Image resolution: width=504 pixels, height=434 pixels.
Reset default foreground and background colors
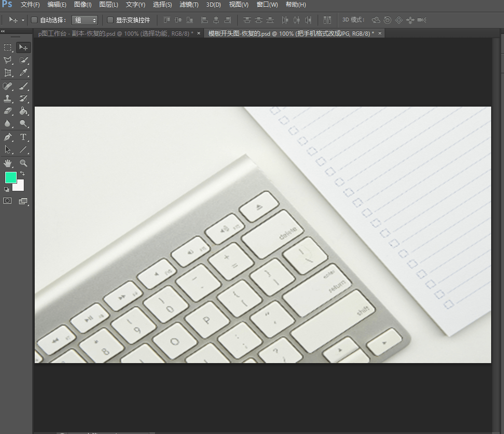[7, 189]
